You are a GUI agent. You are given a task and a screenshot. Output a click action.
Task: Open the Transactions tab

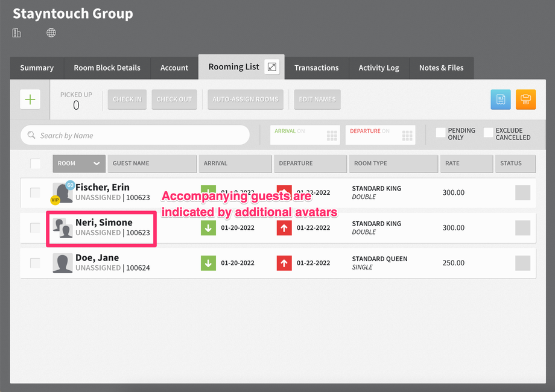point(317,68)
